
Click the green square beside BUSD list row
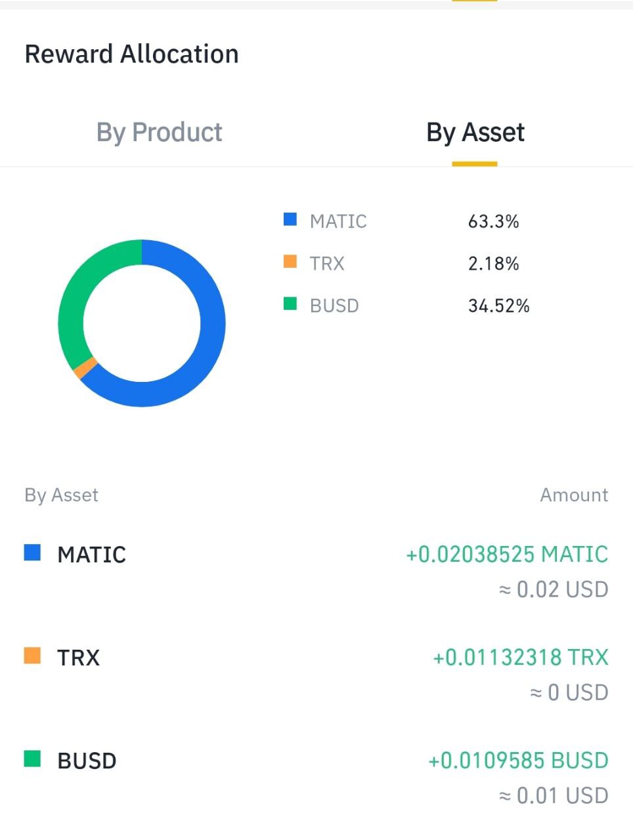(x=32, y=759)
